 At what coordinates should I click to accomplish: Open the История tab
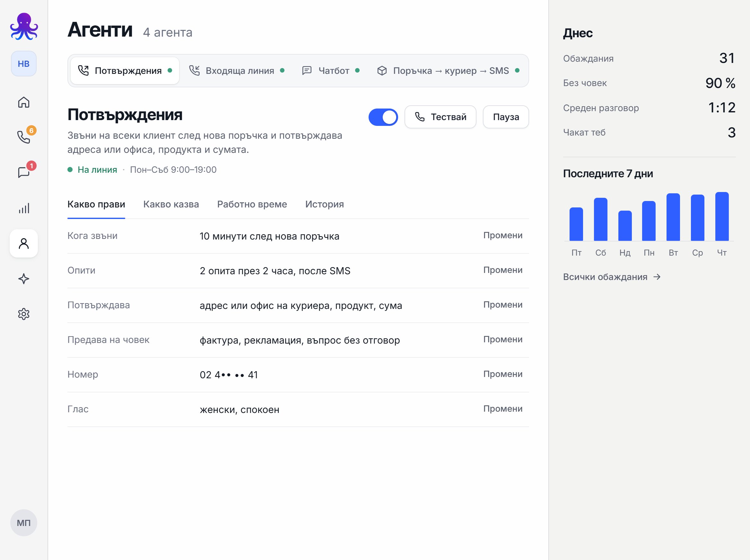click(x=324, y=204)
